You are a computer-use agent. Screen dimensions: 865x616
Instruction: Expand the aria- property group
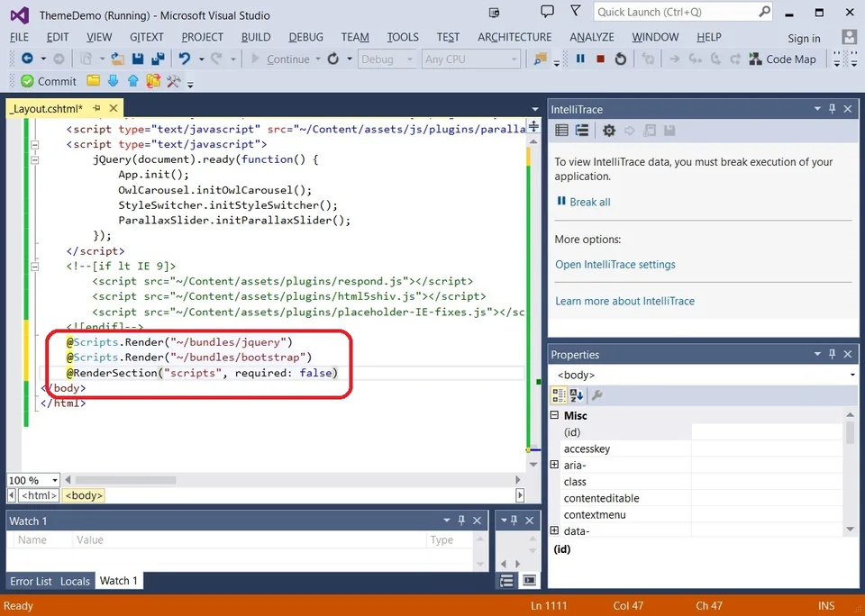click(x=555, y=465)
